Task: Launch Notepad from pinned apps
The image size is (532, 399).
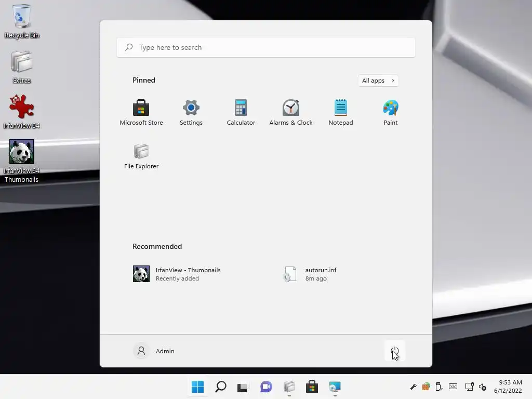Action: tap(341, 113)
